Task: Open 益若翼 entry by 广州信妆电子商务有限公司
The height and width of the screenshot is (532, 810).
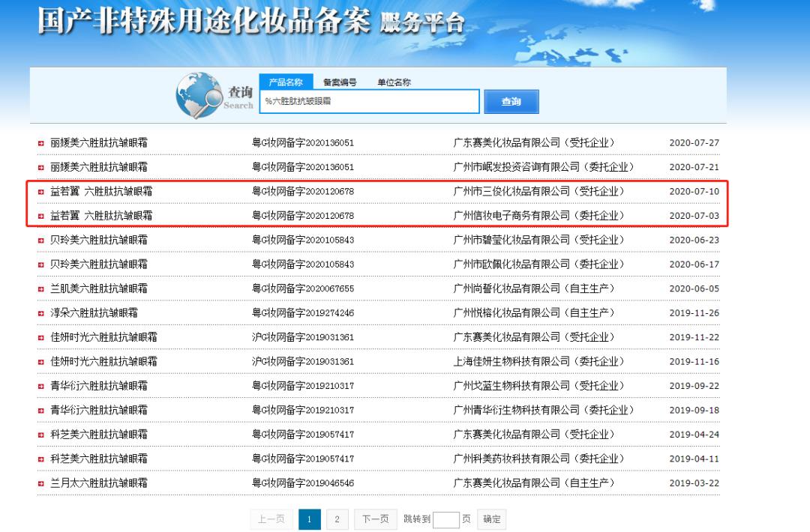Action: tap(101, 216)
